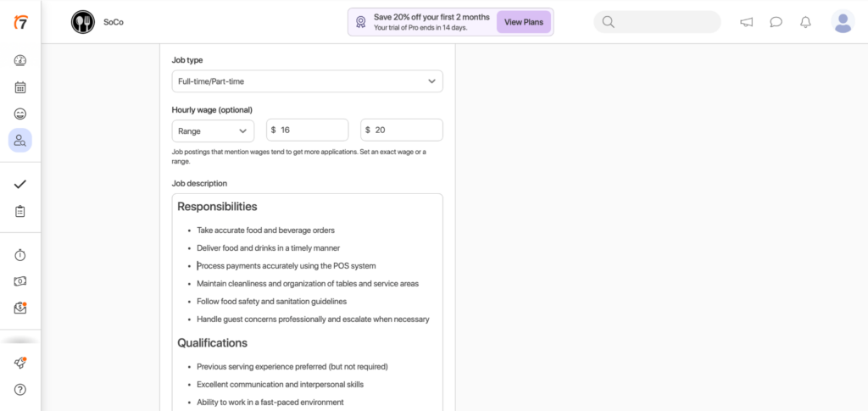Click the Job description label

click(x=199, y=184)
